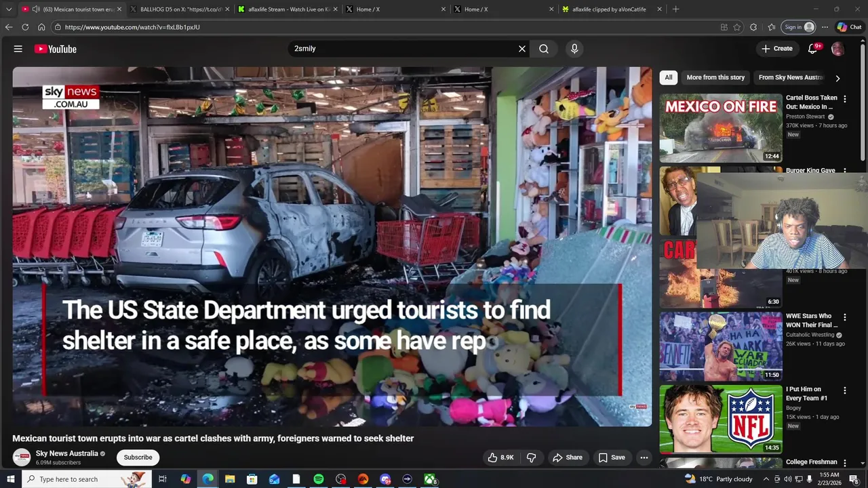The height and width of the screenshot is (488, 868).
Task: Launch Spotify from the taskbar
Action: pyautogui.click(x=319, y=479)
